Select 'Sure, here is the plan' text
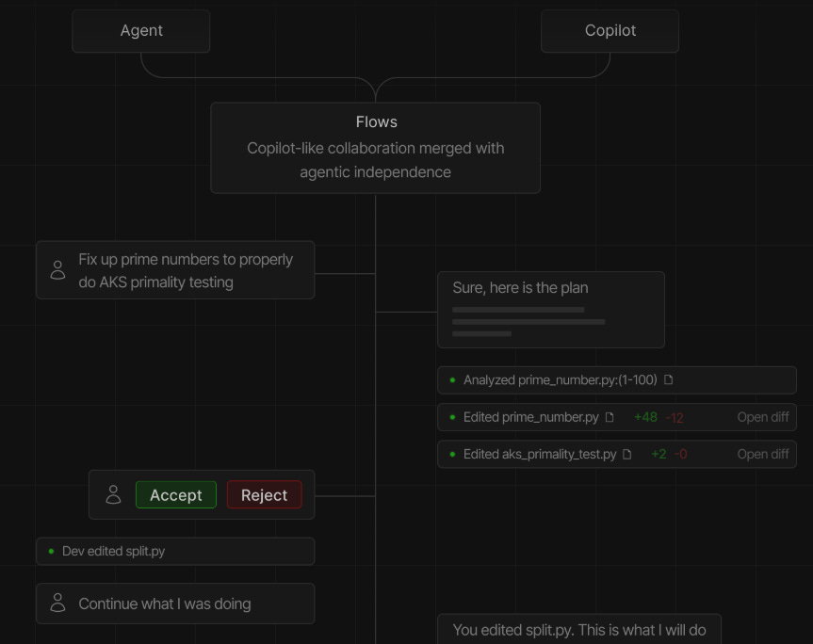Image resolution: width=813 pixels, height=644 pixels. click(520, 287)
